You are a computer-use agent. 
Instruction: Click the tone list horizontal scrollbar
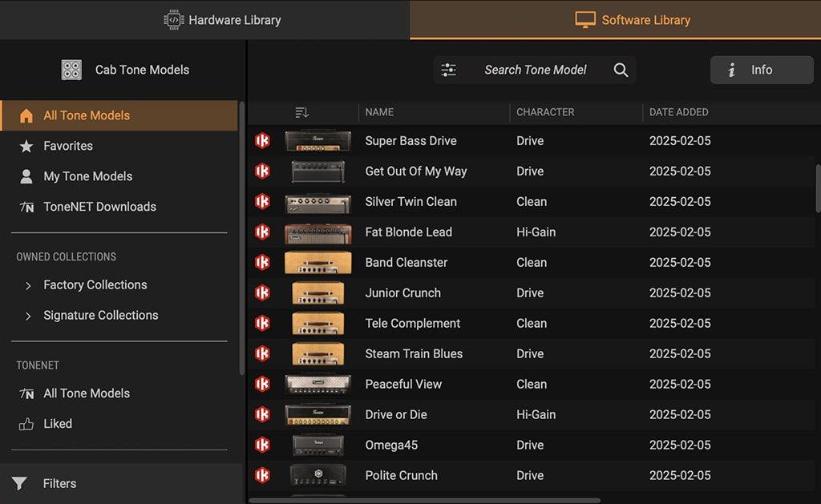click(425, 500)
